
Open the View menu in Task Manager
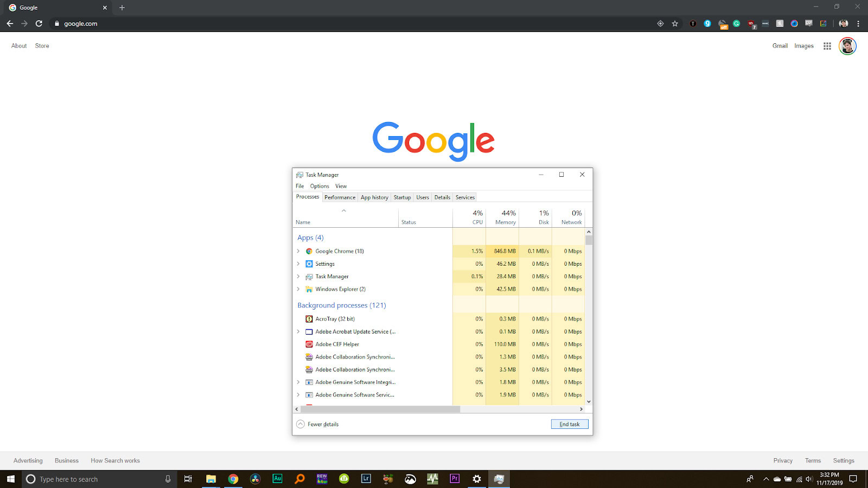pyautogui.click(x=341, y=186)
